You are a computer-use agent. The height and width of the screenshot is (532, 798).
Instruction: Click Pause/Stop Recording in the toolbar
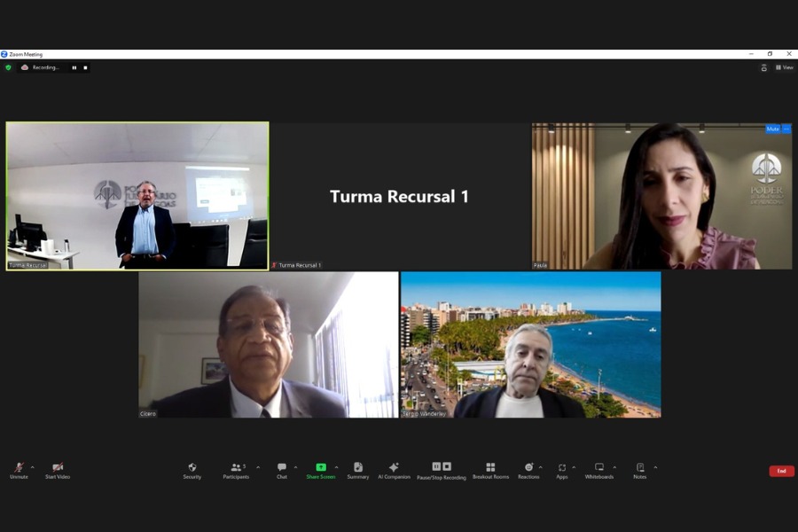click(442, 470)
